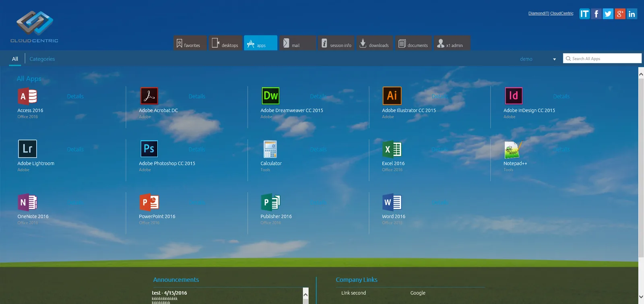Switch to the Categories view

click(42, 59)
